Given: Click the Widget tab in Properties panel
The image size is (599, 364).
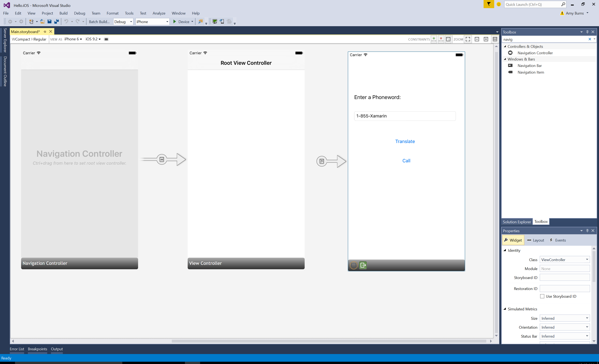Looking at the screenshot, I should pos(514,240).
